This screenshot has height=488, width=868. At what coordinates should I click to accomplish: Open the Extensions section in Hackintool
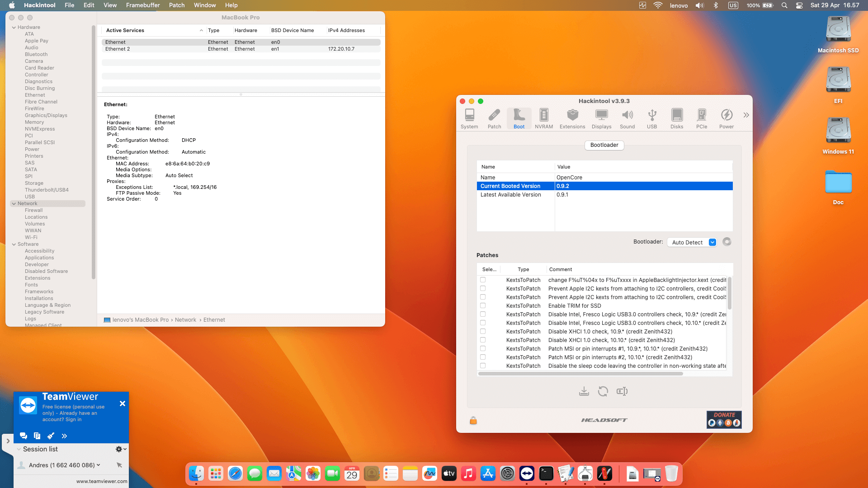[572, 119]
